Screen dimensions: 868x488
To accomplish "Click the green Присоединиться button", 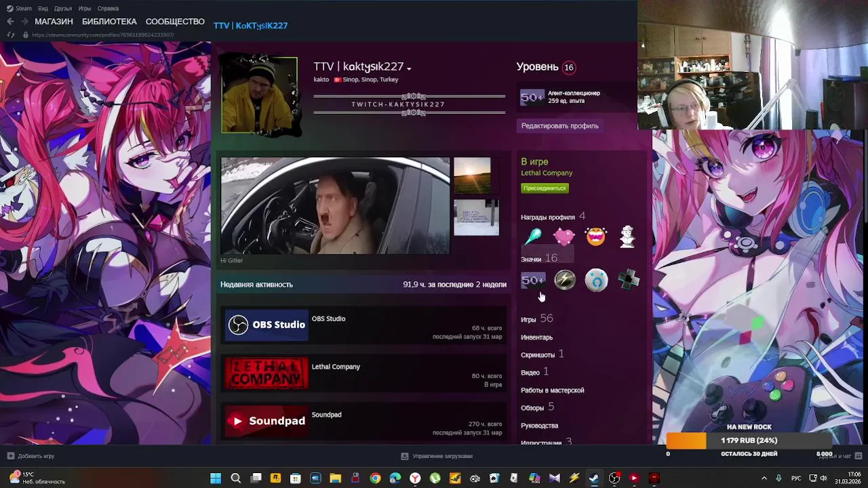I will pos(545,188).
